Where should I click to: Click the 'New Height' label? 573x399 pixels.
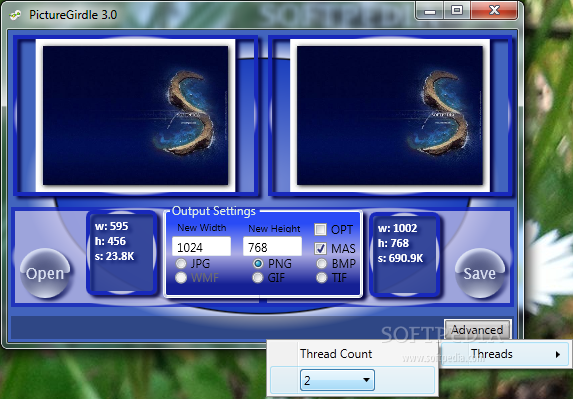274,228
